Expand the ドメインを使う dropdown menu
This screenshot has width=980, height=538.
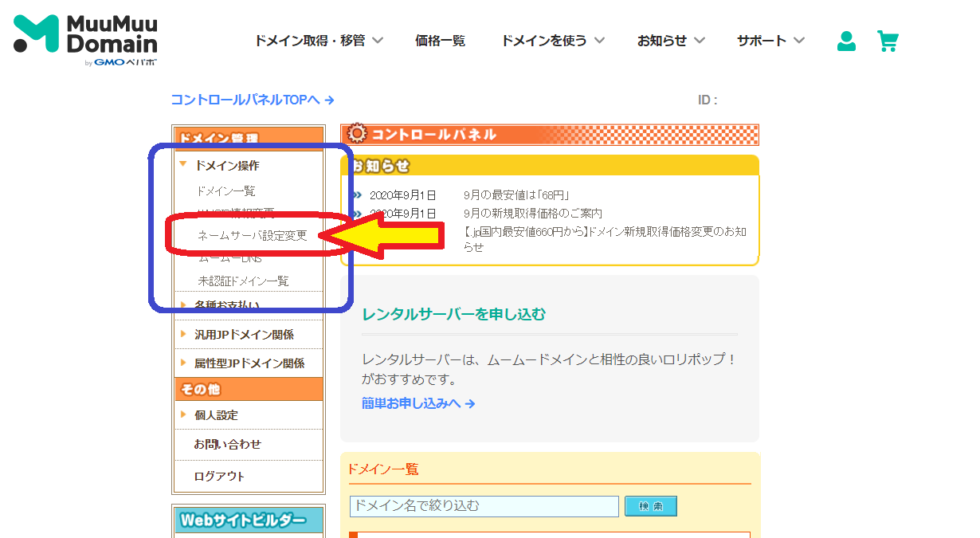[x=552, y=41]
